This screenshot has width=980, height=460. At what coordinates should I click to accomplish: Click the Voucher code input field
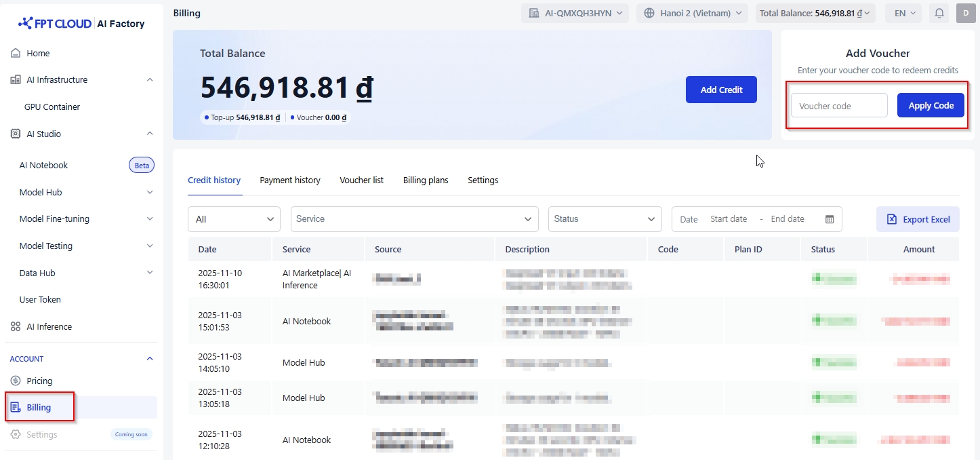pyautogui.click(x=839, y=105)
